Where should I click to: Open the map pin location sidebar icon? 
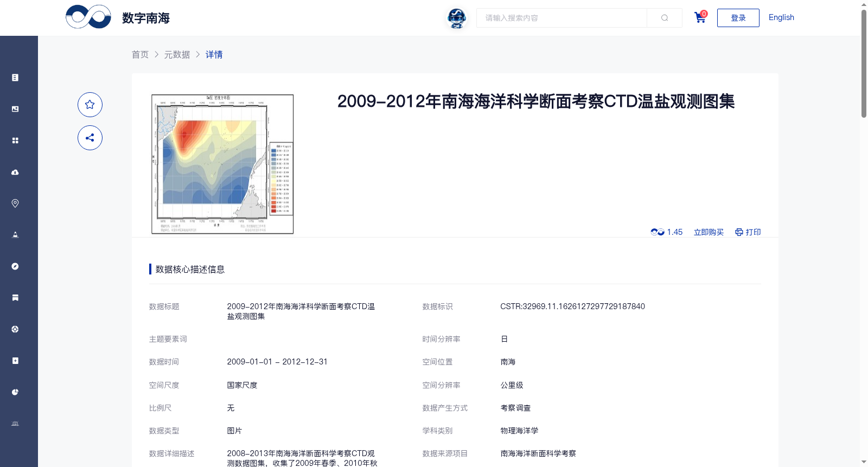pyautogui.click(x=15, y=203)
